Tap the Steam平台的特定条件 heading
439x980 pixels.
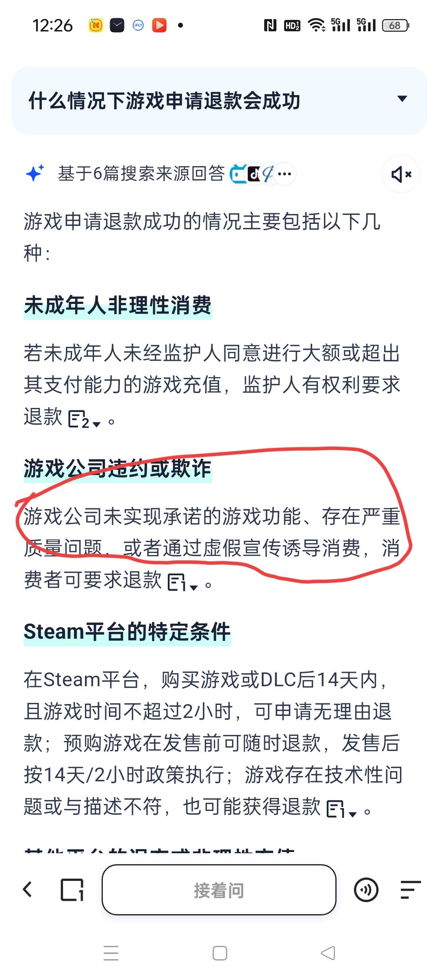[x=127, y=631]
